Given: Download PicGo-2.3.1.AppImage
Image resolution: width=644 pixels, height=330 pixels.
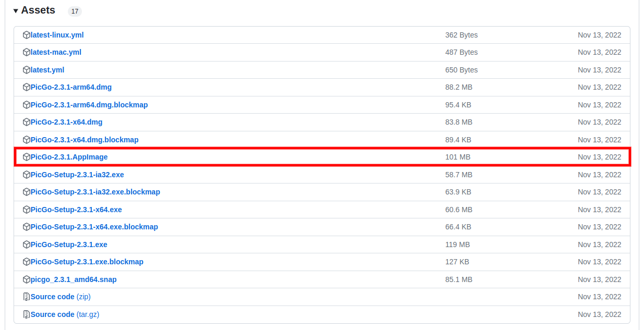Looking at the screenshot, I should (69, 157).
